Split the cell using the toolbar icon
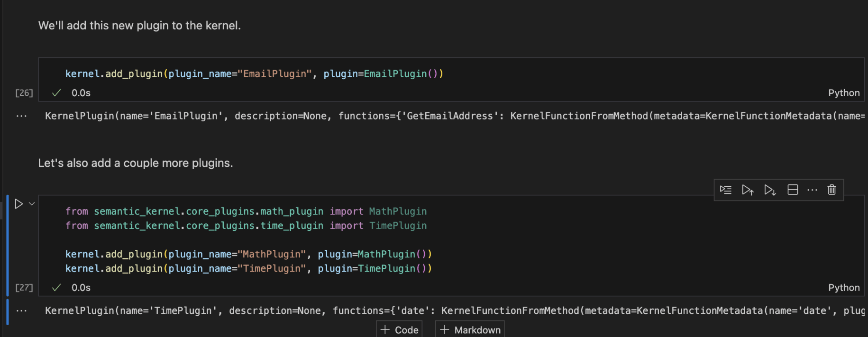Viewport: 868px width, 337px height. pyautogui.click(x=793, y=190)
